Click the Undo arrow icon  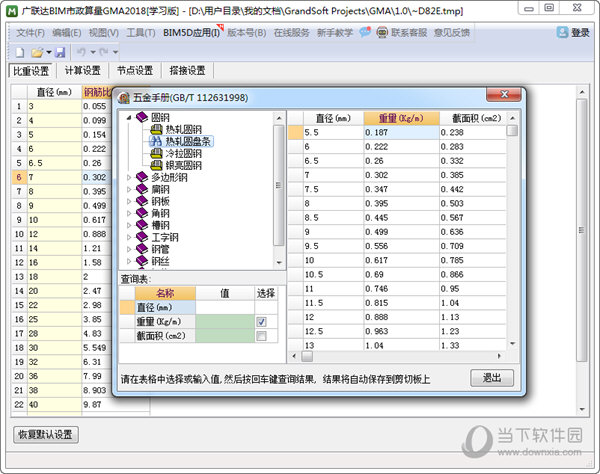[81, 52]
